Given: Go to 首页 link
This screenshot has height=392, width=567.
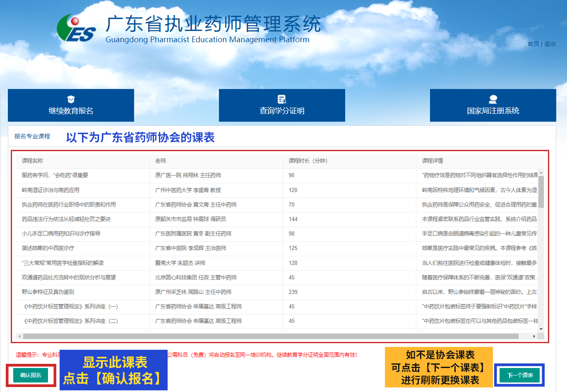Looking at the screenshot, I should 533,44.
